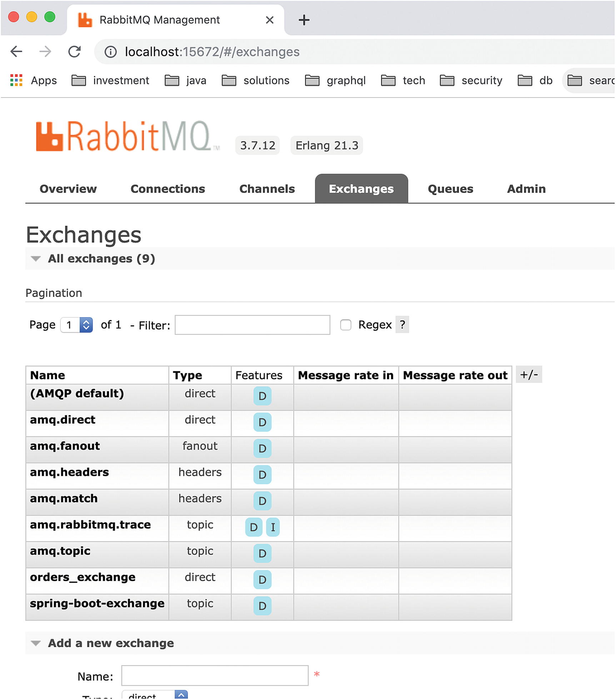Click the new exchange Name field
This screenshot has width=616, height=700.
215,675
